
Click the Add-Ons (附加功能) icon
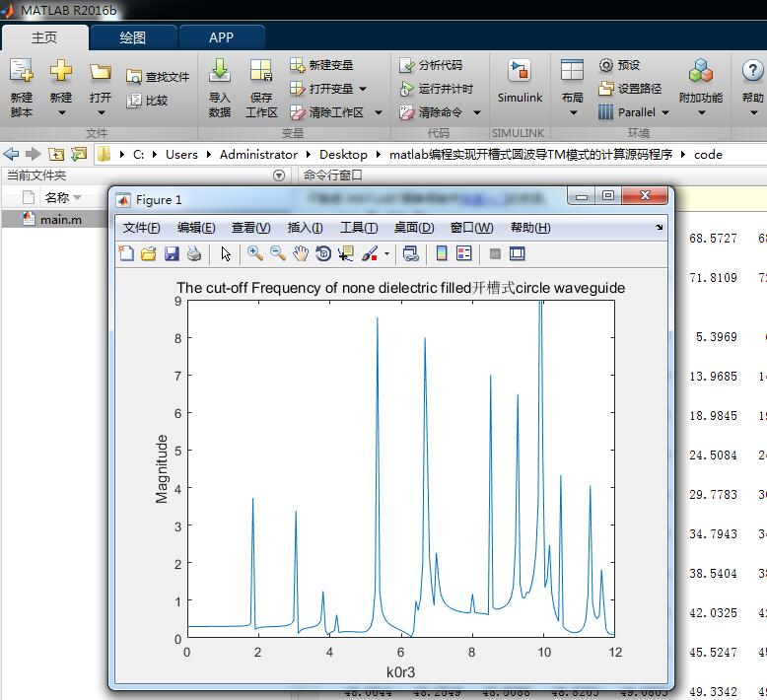point(701,71)
